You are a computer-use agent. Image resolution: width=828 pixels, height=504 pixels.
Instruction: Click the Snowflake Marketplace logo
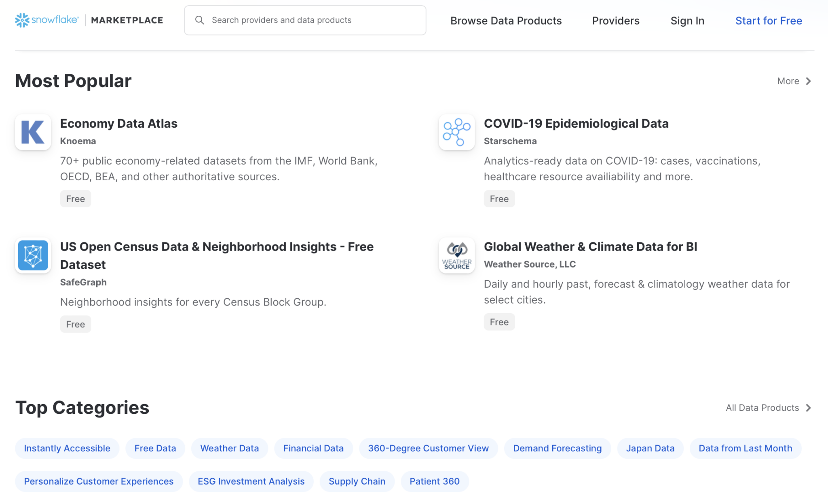(x=89, y=20)
